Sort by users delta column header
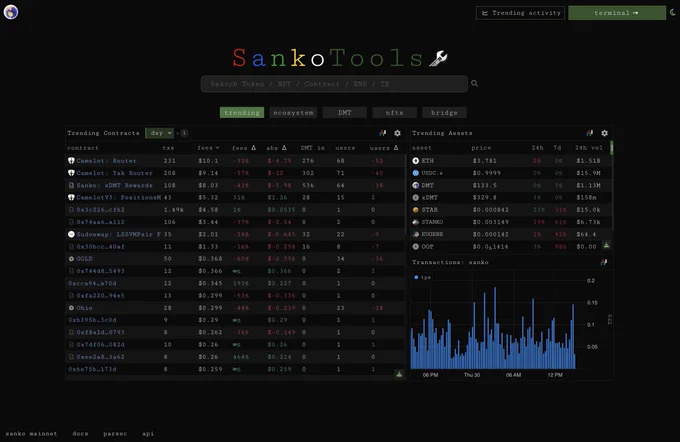Image resolution: width=680 pixels, height=442 pixels. (384, 148)
